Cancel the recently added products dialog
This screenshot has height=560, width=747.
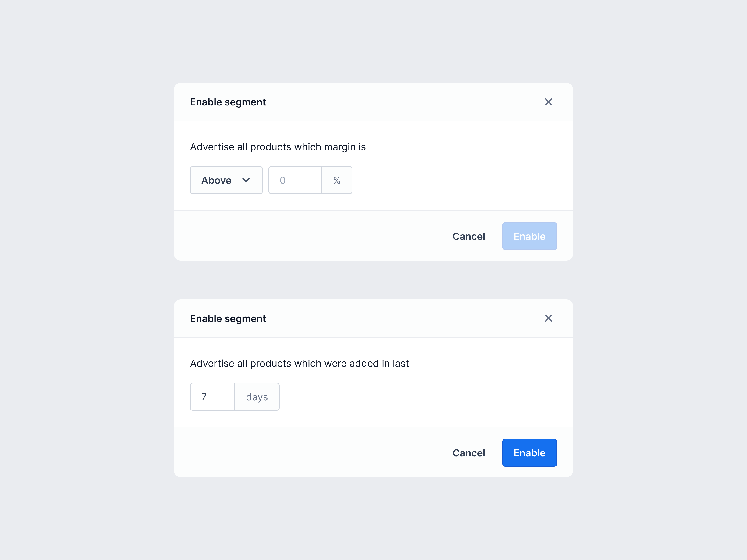click(469, 453)
